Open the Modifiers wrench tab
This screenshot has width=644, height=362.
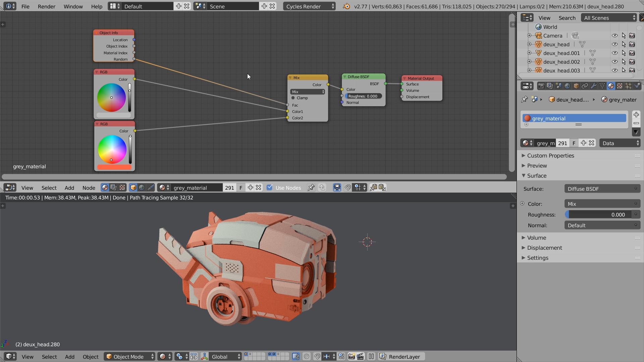click(593, 86)
